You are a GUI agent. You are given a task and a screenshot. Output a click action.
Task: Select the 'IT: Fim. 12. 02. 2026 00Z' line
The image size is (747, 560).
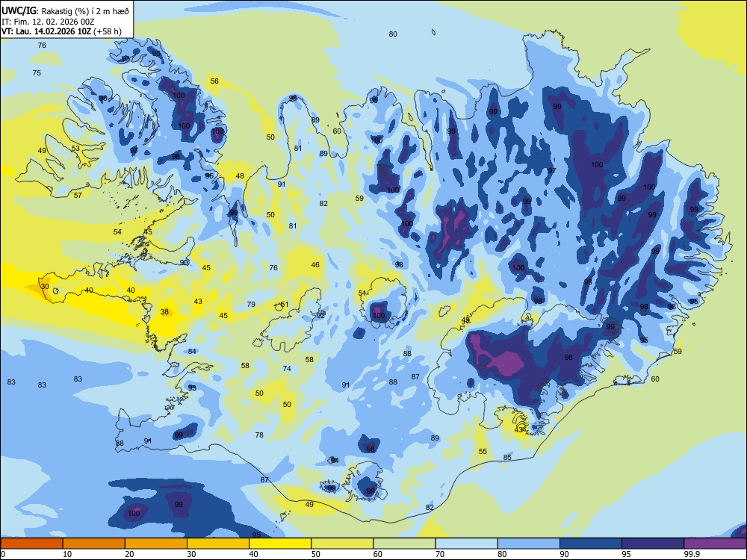point(48,22)
